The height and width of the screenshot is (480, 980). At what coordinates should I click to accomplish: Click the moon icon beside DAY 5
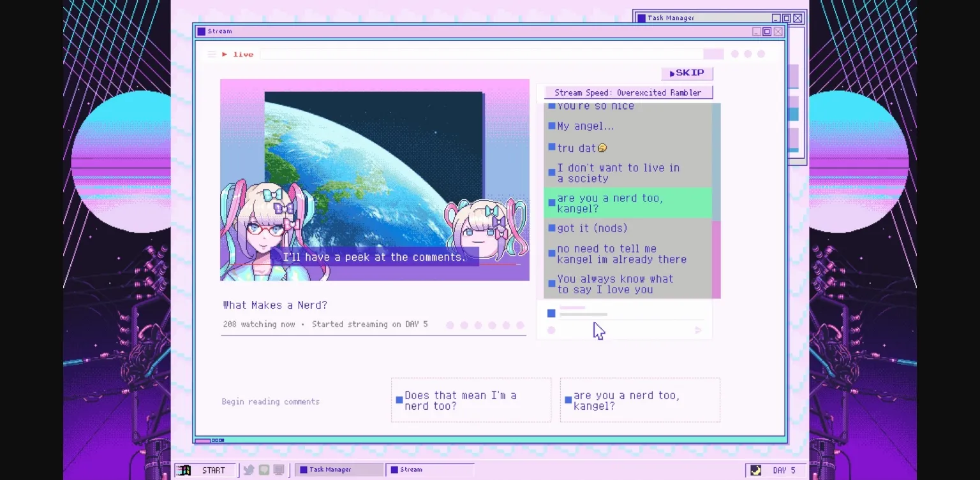coord(755,470)
